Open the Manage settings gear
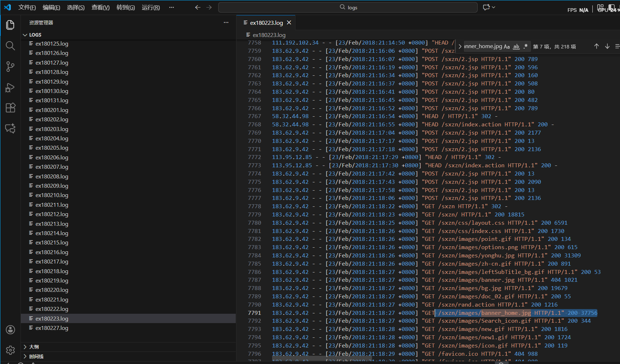The width and height of the screenshot is (620, 364). point(10,350)
